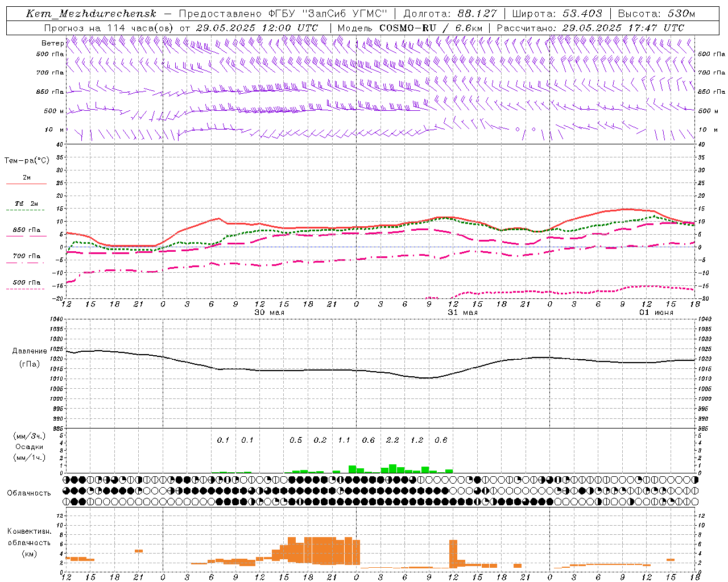Image resolution: width=728 pixels, height=582 pixels.
Task: Click the 2.2 precipitation amount value
Action: pos(392,440)
